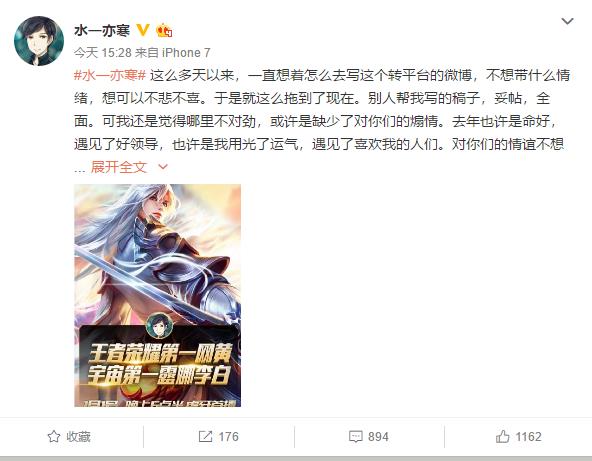
Task: Click the repost count 176
Action: coord(228,436)
